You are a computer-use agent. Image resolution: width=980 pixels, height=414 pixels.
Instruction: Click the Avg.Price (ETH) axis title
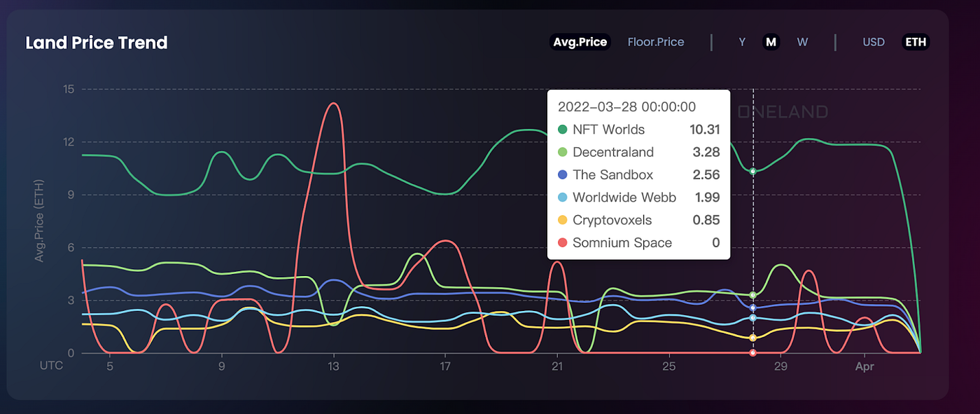(x=39, y=221)
